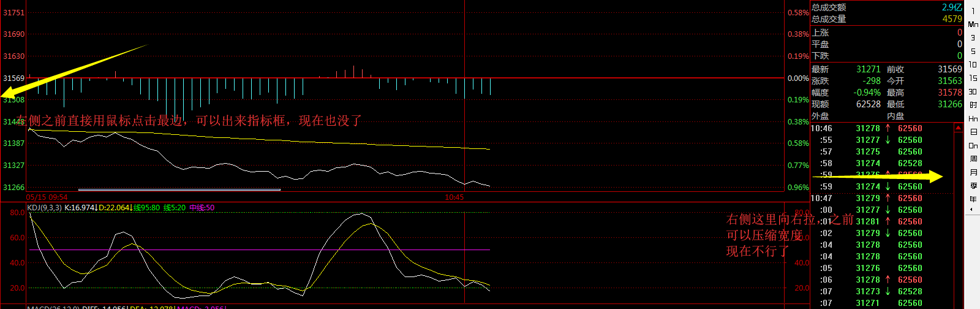
Task: Collapse sidebar with small left arrow
Action: tap(970, 210)
